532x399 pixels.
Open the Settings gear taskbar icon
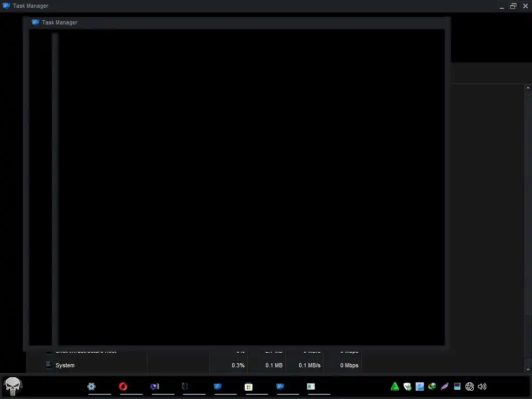tap(91, 387)
